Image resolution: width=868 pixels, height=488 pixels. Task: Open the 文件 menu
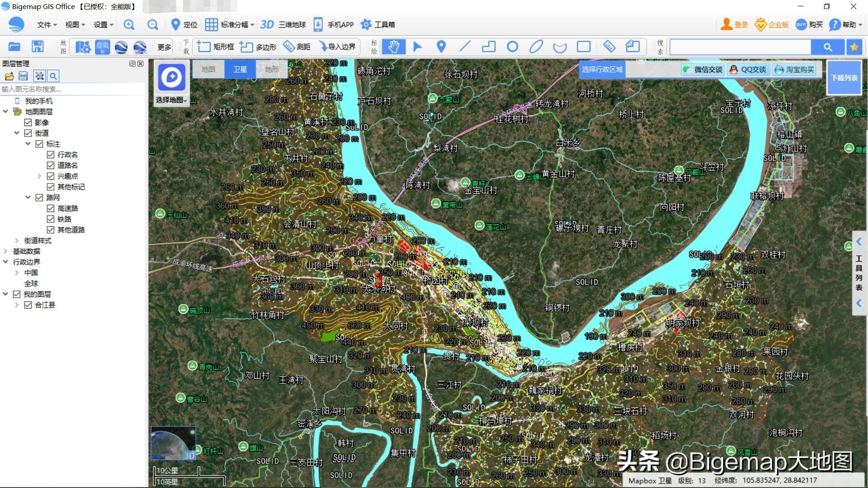coord(47,25)
